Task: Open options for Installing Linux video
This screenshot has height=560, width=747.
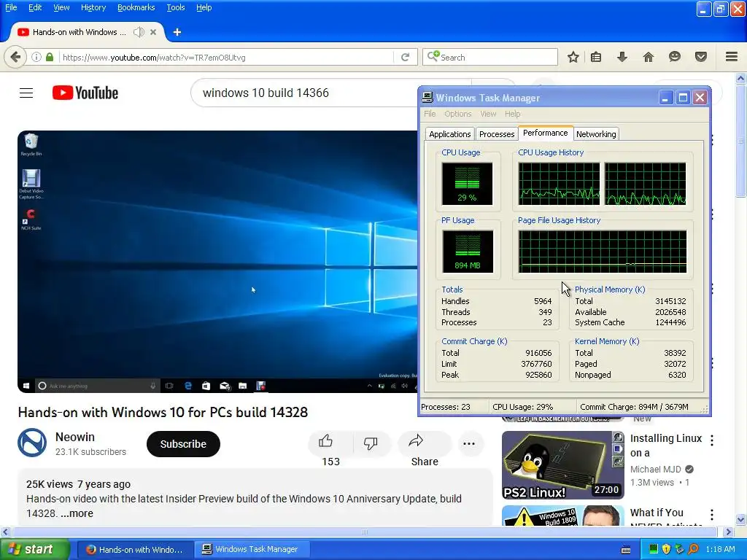Action: 712,440
